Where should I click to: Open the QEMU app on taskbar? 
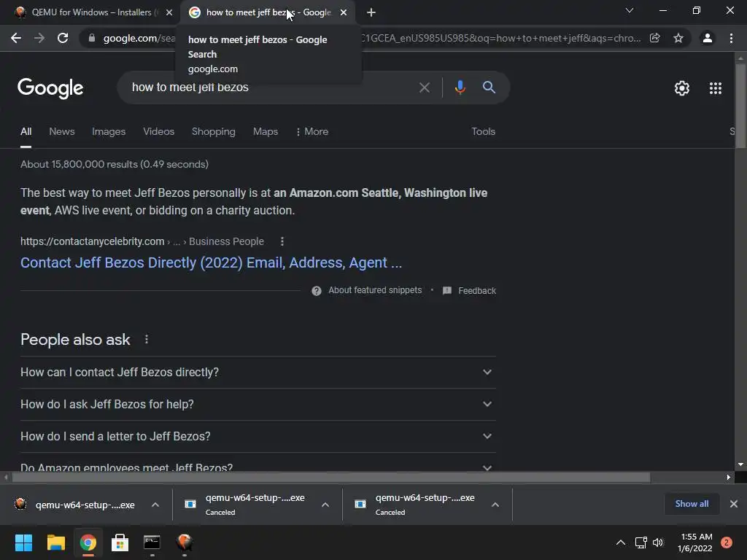coord(185,542)
